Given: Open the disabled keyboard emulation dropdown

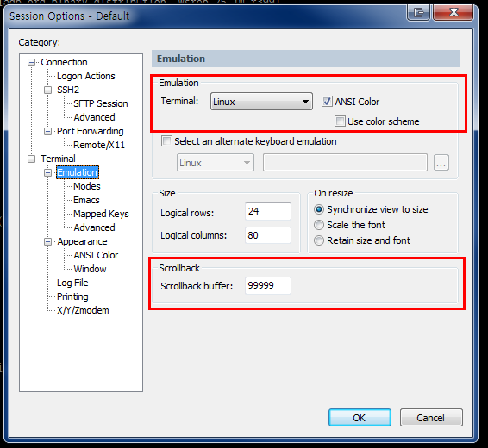Looking at the screenshot, I should pos(216,163).
